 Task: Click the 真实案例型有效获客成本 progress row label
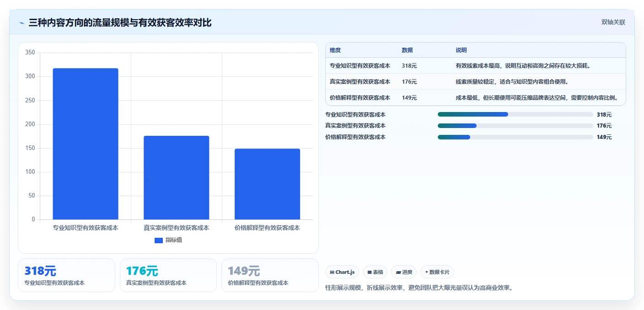(355, 126)
